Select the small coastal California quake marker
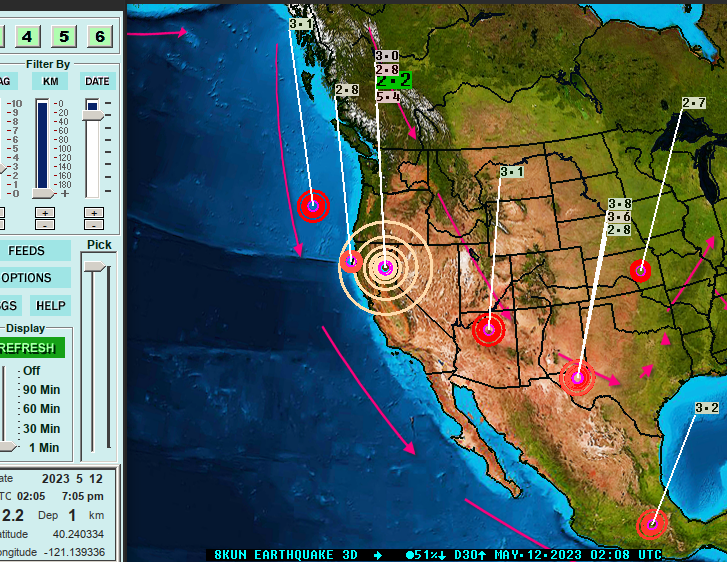Screen dimensions: 727x562 tap(351, 261)
